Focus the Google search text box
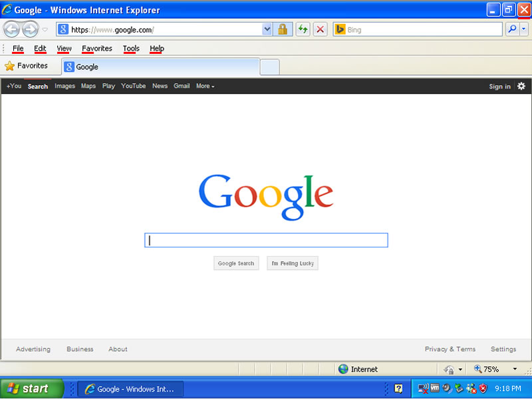Screen dimensions: 532x399 [267, 240]
